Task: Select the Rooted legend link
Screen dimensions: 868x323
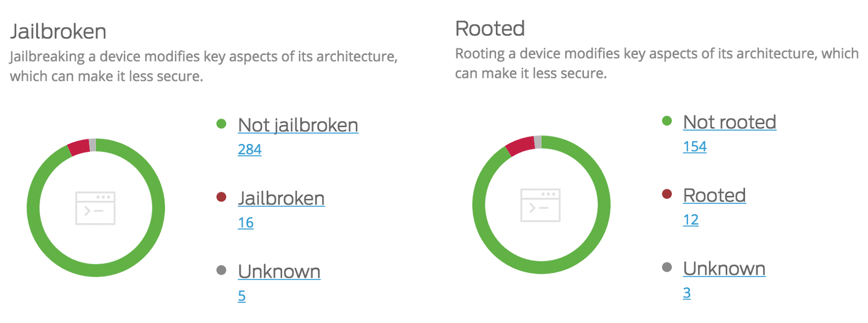Action: tap(714, 195)
